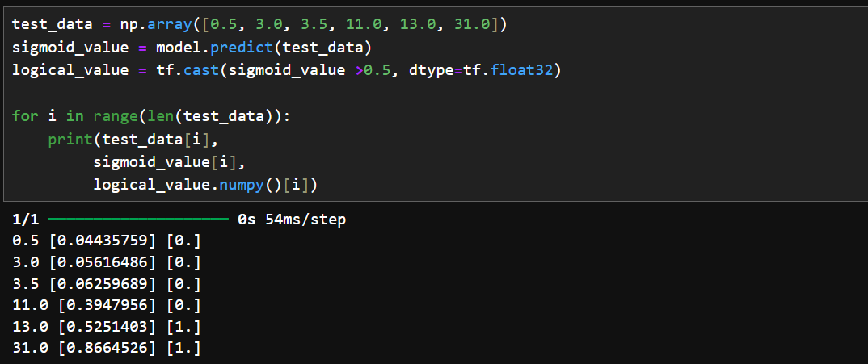Click the '1/1' step counter in output
Viewport: 868px width, 364px height.
point(26,220)
